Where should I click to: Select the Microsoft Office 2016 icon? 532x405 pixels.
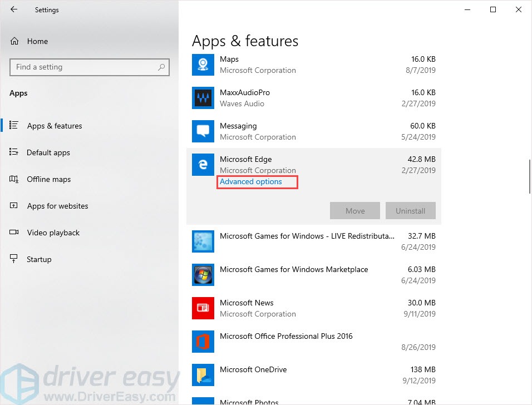(203, 342)
